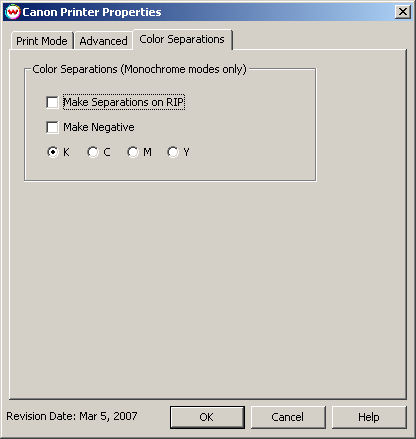
Task: Select the Y separation radio button
Action: click(x=173, y=152)
